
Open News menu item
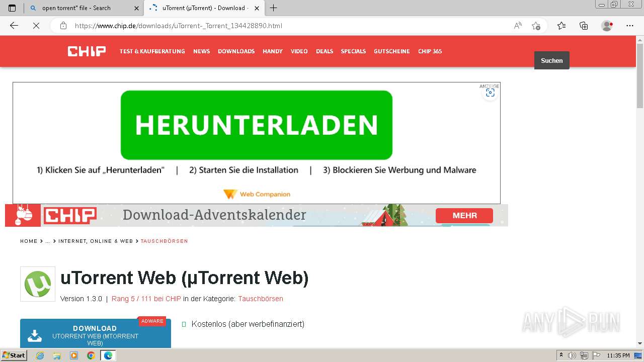(201, 51)
